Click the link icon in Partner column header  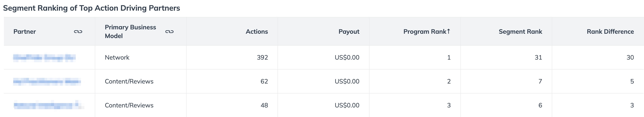coord(78,32)
